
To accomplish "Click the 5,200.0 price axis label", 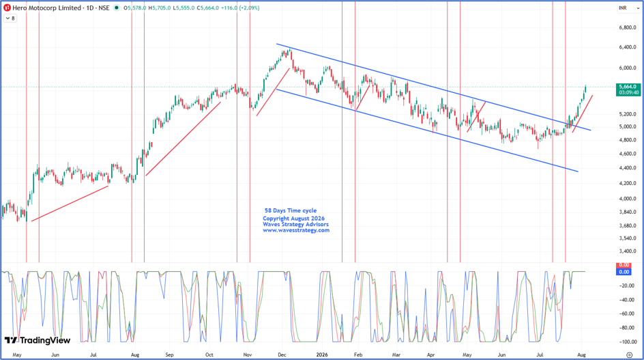I will 628,114.
